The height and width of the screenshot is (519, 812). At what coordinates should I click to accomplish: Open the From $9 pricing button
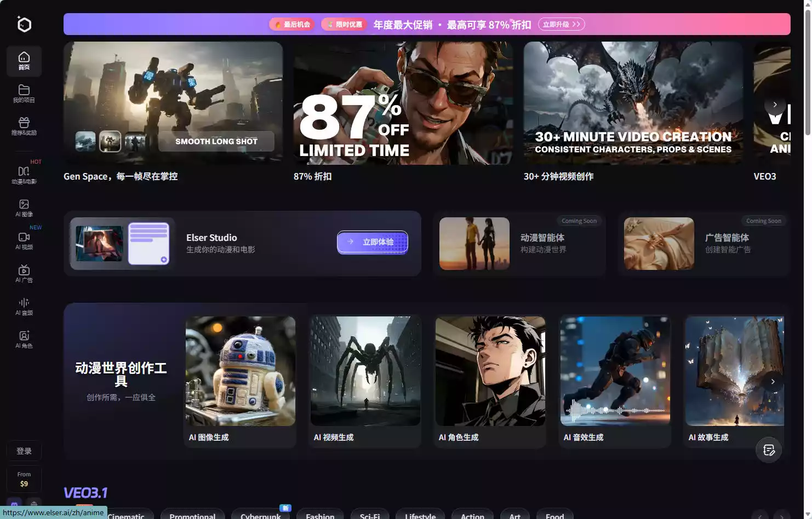click(24, 479)
